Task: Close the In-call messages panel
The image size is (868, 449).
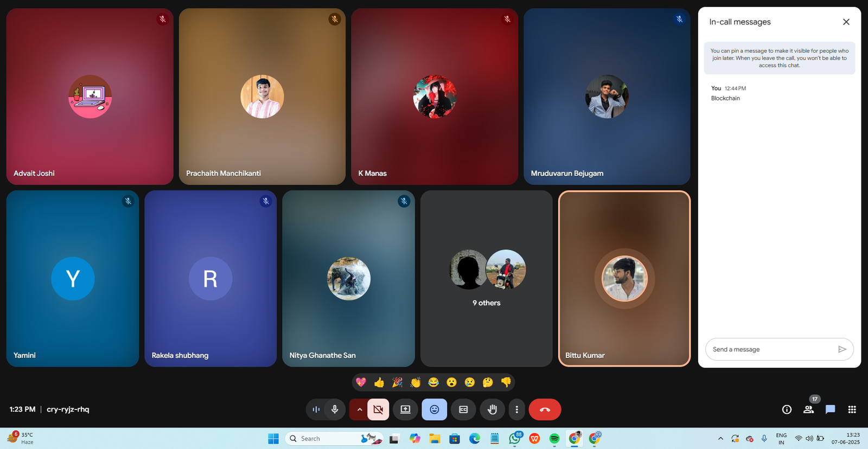Action: click(x=846, y=22)
